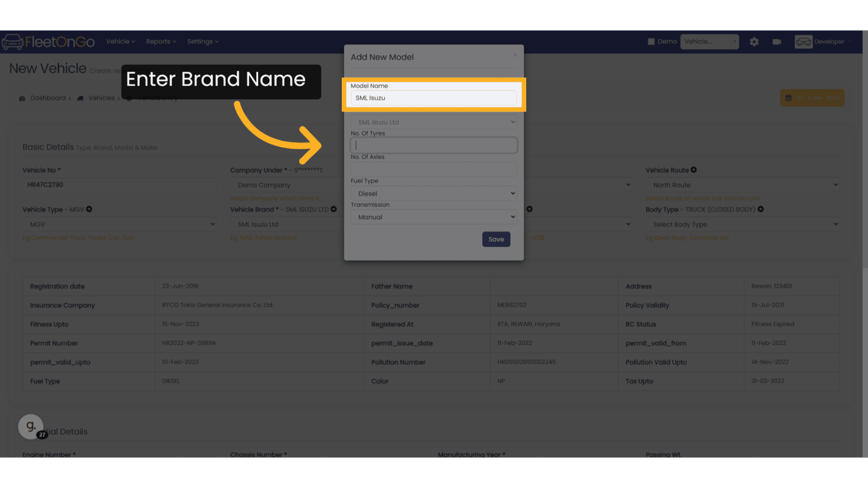Open the Settings menu in navbar
The height and width of the screenshot is (488, 868).
203,42
